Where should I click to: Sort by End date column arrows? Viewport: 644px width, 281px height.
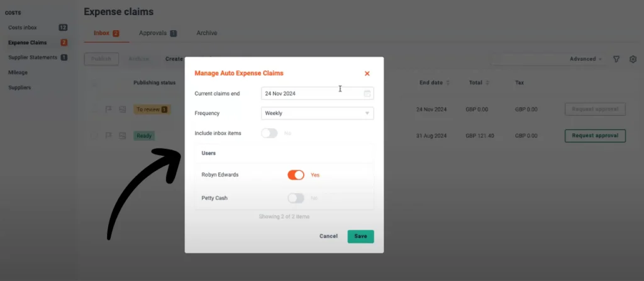(x=448, y=82)
